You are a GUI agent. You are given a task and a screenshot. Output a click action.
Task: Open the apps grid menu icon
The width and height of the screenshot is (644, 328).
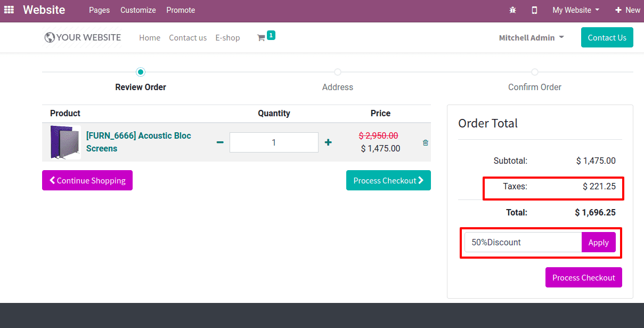[9, 10]
